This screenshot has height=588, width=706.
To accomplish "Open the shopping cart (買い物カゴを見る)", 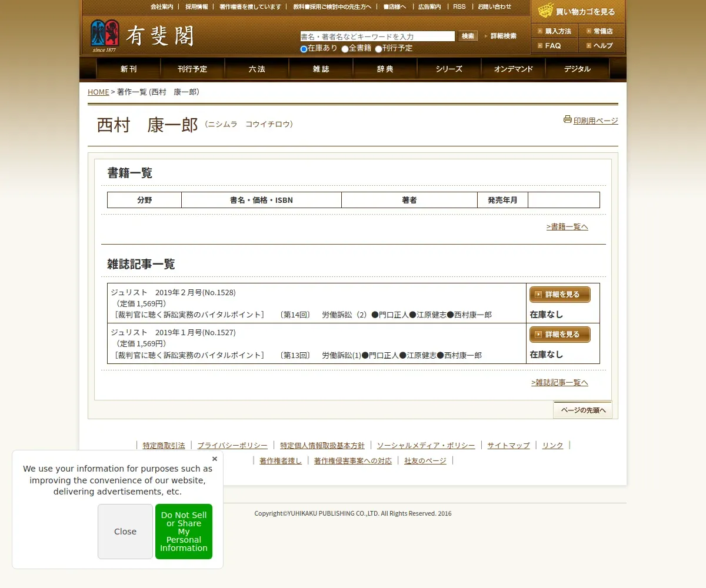I will pyautogui.click(x=578, y=11).
